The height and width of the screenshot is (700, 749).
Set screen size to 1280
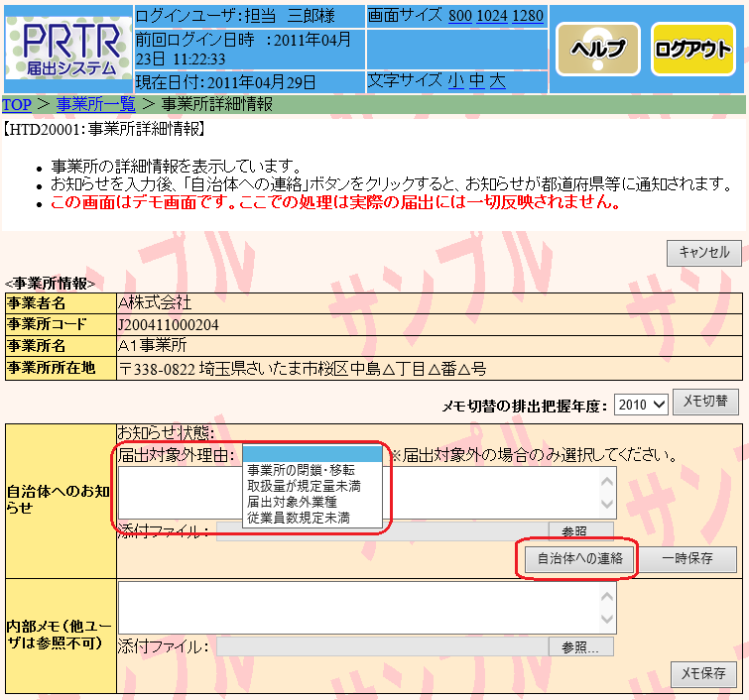[528, 16]
